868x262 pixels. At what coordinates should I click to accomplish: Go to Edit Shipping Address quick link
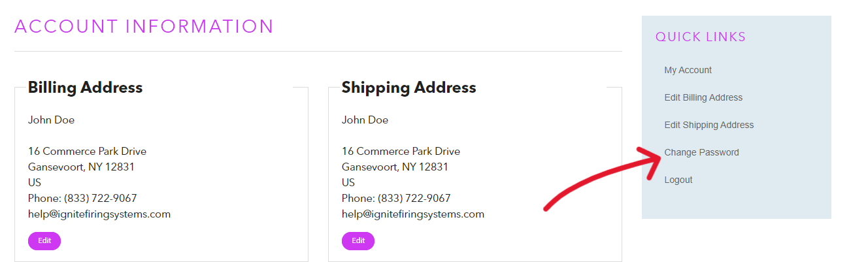[x=709, y=125]
